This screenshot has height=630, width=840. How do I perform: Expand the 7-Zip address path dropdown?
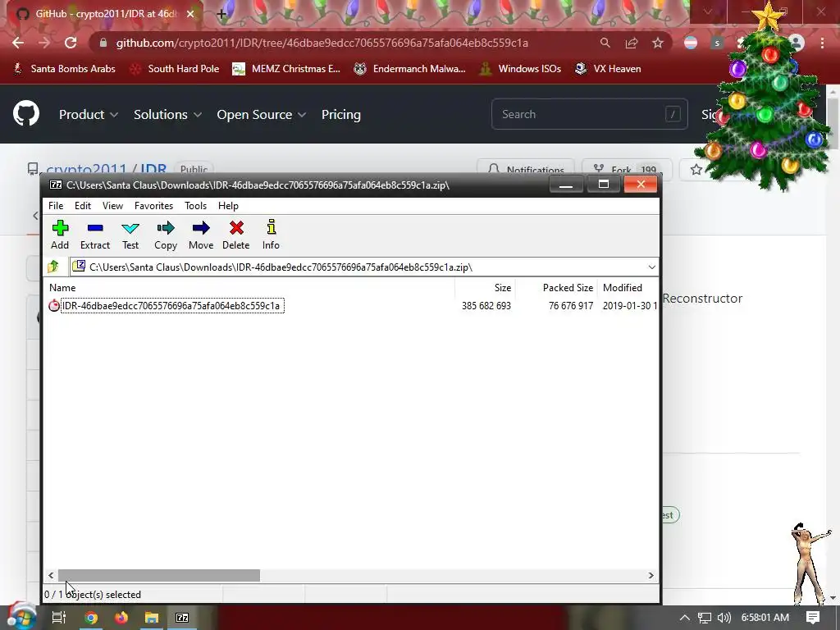[651, 267]
